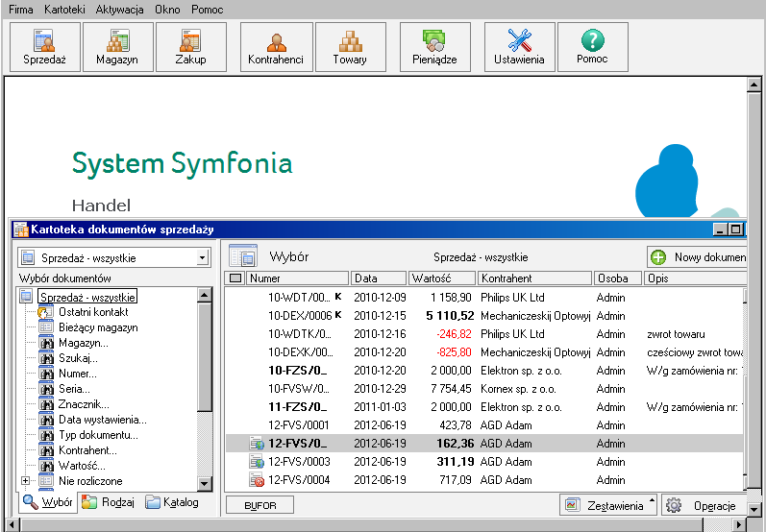Select Bieżący magazyn in the tree
Viewport: 766px width, 532px height.
[x=98, y=327]
